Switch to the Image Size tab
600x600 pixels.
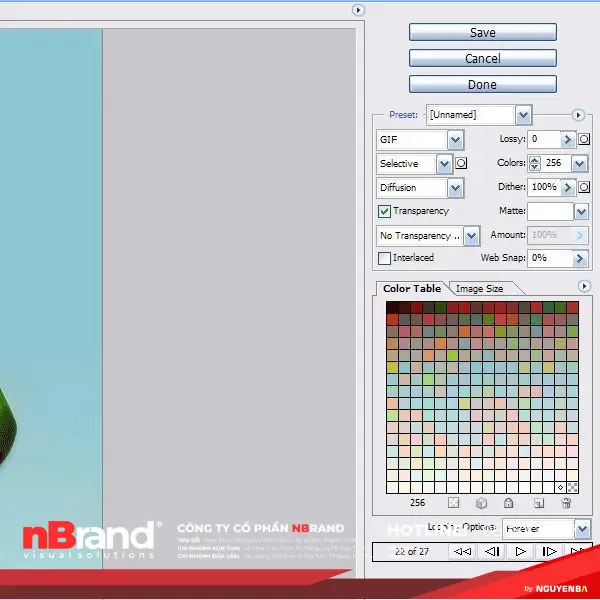coord(479,288)
